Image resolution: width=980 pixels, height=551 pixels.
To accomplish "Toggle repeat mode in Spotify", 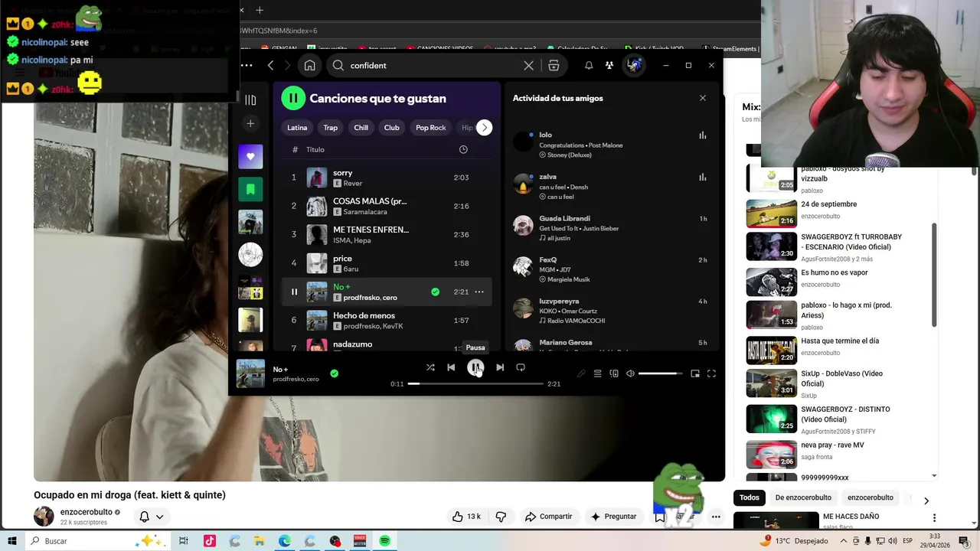I will [521, 367].
